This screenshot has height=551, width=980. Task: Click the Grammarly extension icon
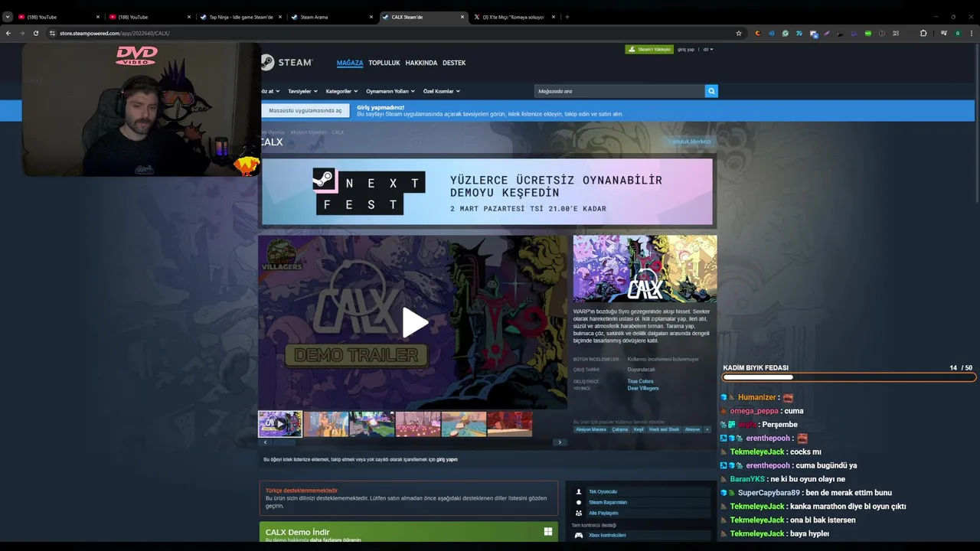pyautogui.click(x=786, y=33)
